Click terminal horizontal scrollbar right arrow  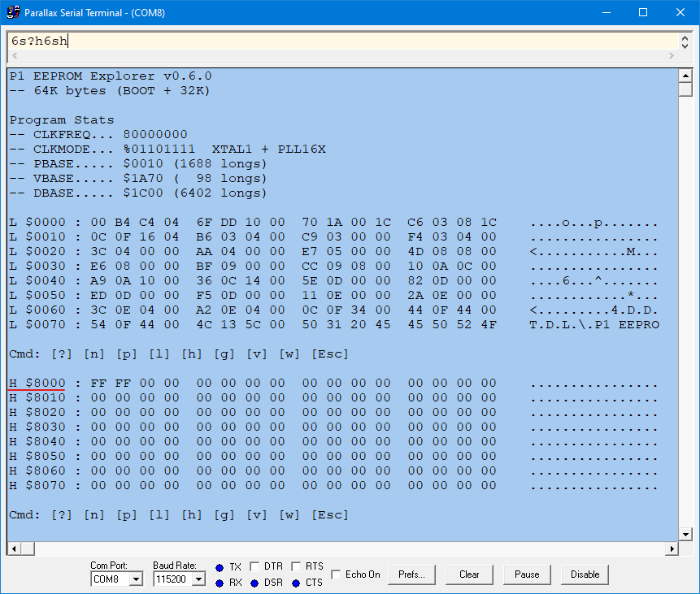(672, 549)
